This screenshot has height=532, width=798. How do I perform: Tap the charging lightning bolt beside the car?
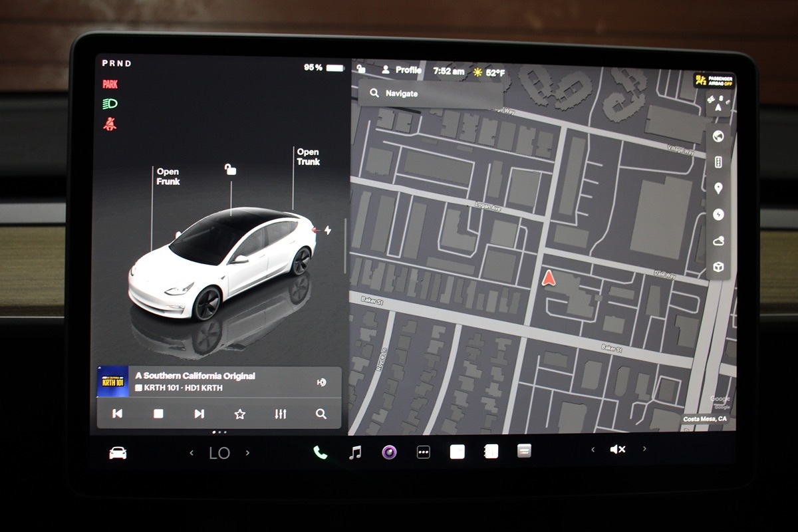tap(327, 230)
